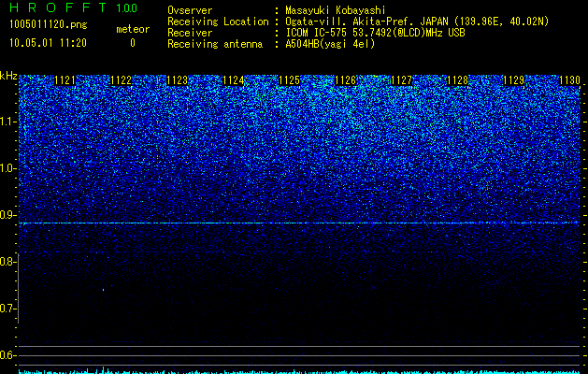Click the 0.7 kHz axis label
This screenshot has height=374, width=588.
point(7,309)
